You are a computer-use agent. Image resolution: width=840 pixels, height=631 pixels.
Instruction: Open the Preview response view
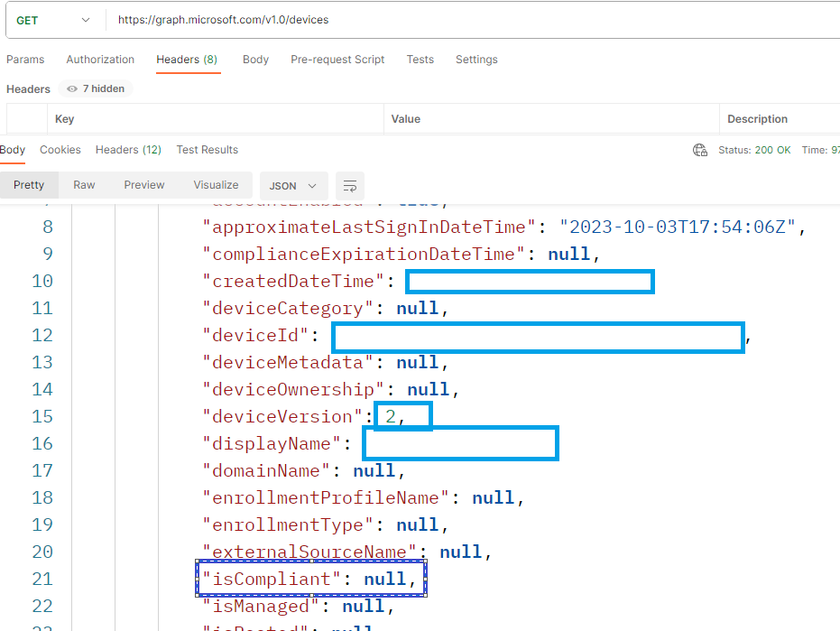tap(143, 185)
